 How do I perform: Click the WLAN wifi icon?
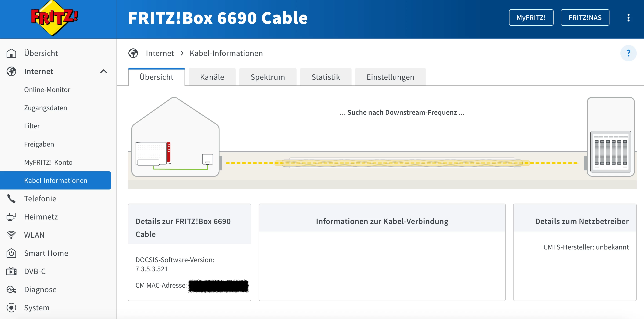11,235
